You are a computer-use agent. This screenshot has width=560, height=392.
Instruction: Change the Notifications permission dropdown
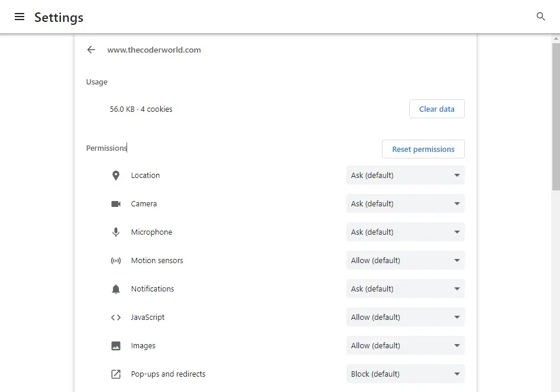click(x=405, y=289)
